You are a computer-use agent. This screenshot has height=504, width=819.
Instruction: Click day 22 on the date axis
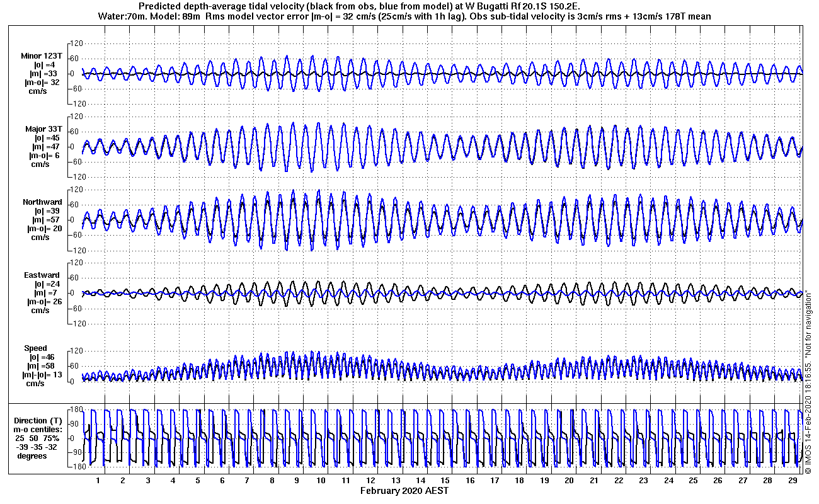[619, 481]
